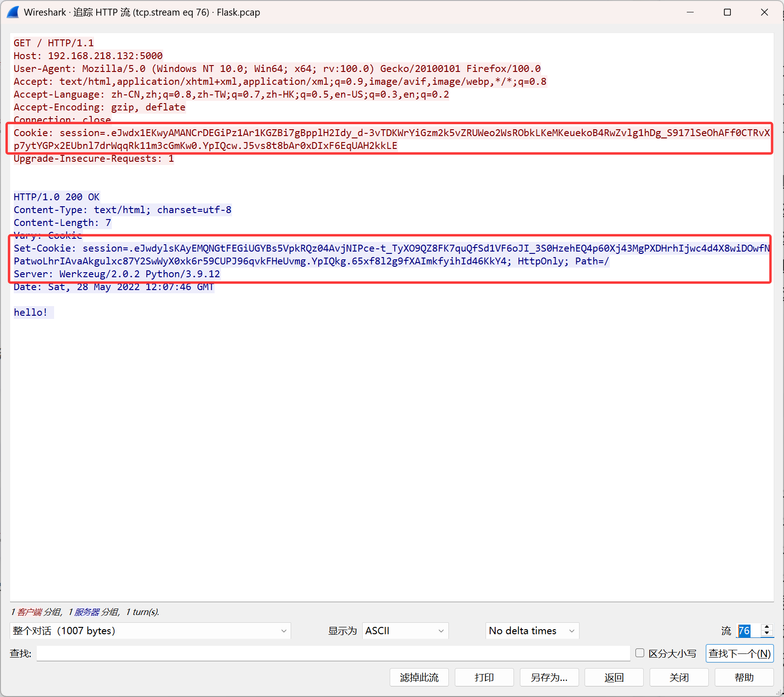784x697 pixels.
Task: Click the 查找 search text field
Action: [x=333, y=653]
